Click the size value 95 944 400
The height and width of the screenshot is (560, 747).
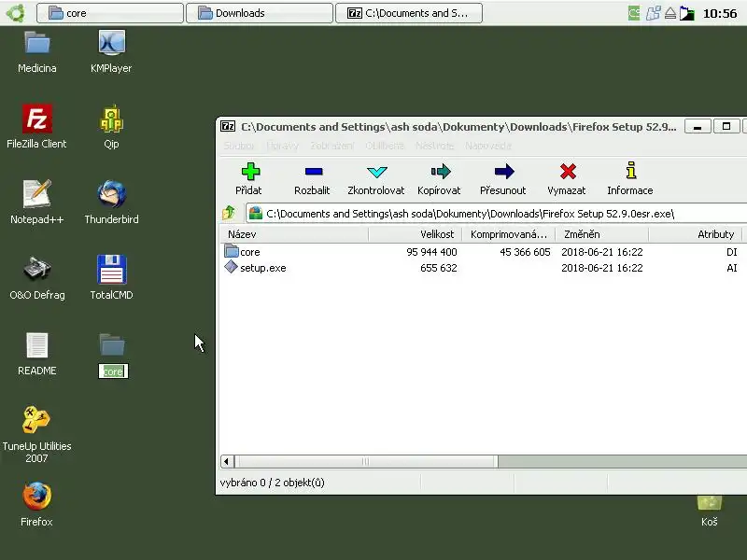click(431, 252)
